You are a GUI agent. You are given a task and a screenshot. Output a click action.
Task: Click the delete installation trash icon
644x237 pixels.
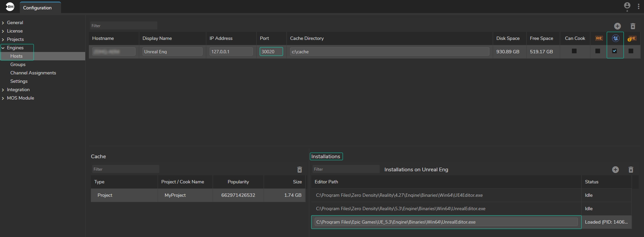coord(631,170)
